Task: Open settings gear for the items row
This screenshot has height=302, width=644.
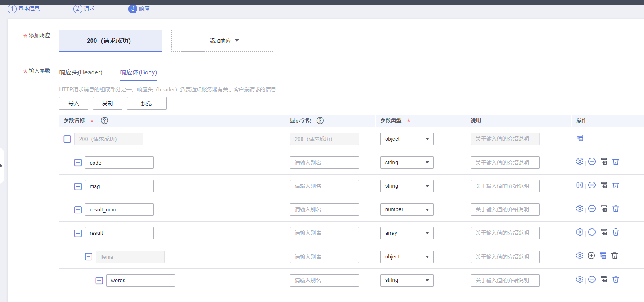Action: 580,256
